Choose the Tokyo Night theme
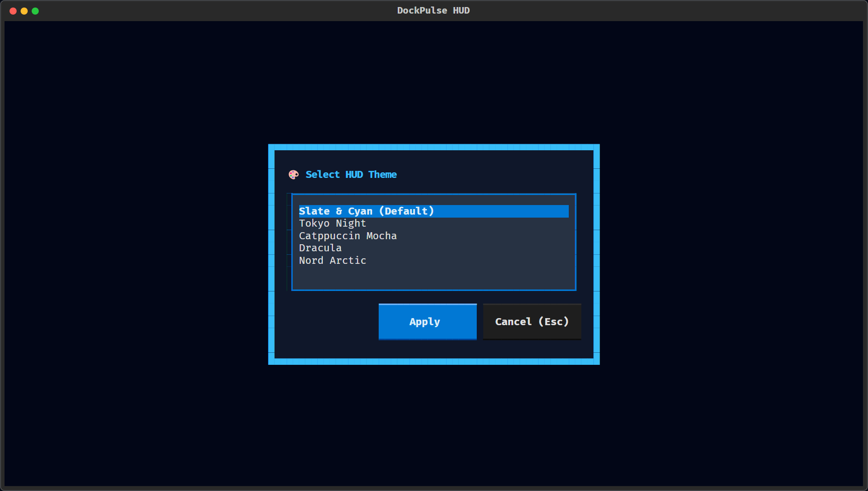 [433, 224]
